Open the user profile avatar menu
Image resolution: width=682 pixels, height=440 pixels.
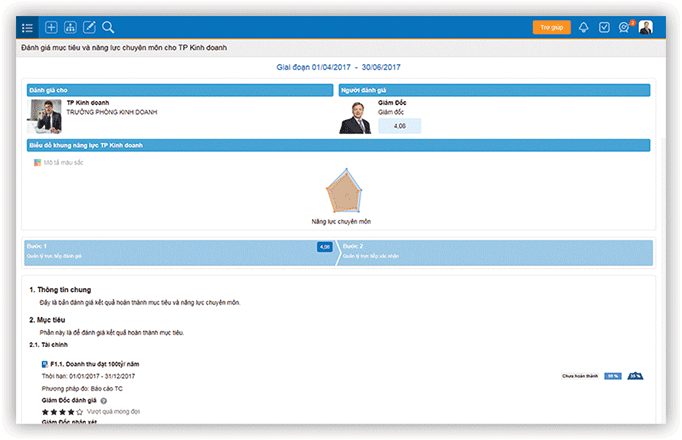pyautogui.click(x=646, y=27)
